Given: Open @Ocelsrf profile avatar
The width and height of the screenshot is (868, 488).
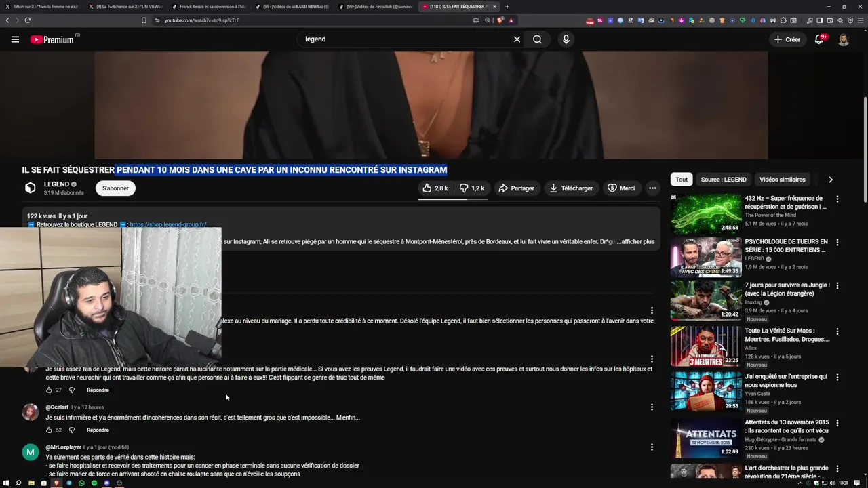Looking at the screenshot, I should pos(31,412).
